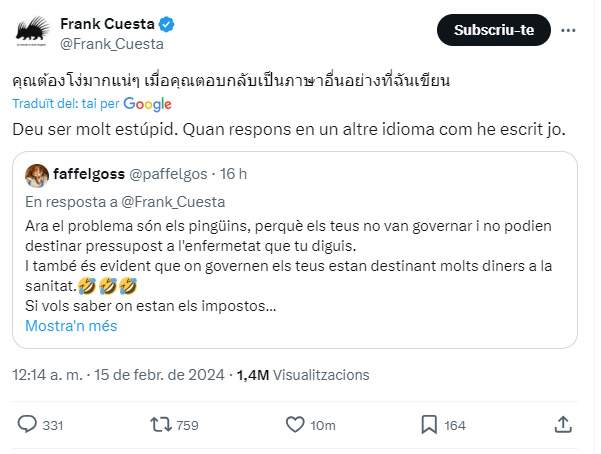Open the quoted tweet's 16 h timestamp
601x454 pixels.
[233, 174]
